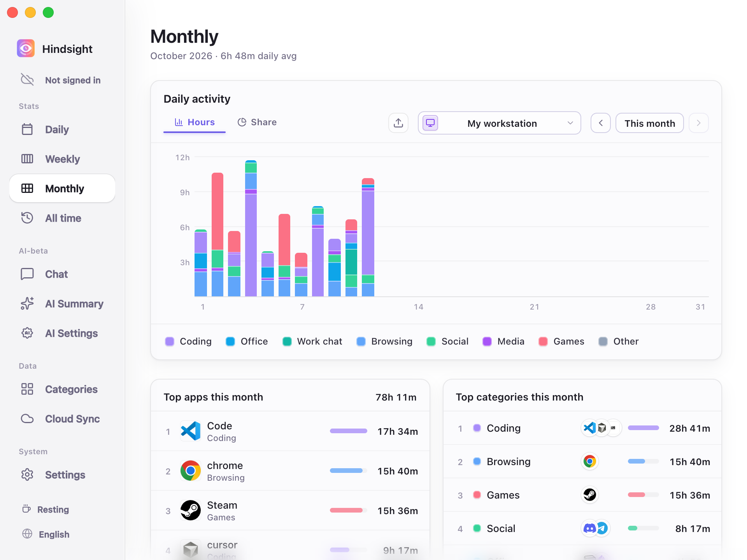The height and width of the screenshot is (560, 747).
Task: Click the workstation monitor icon
Action: click(430, 123)
